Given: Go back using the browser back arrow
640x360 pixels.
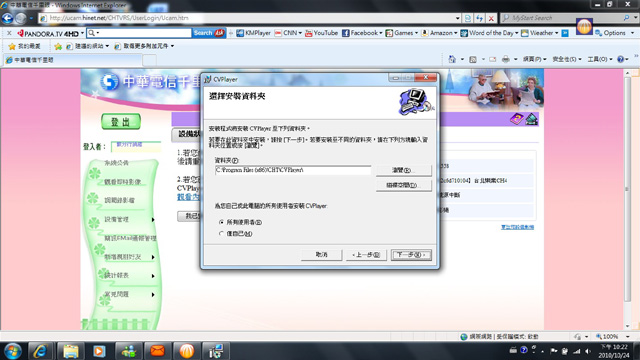Looking at the screenshot, I should click(7, 18).
